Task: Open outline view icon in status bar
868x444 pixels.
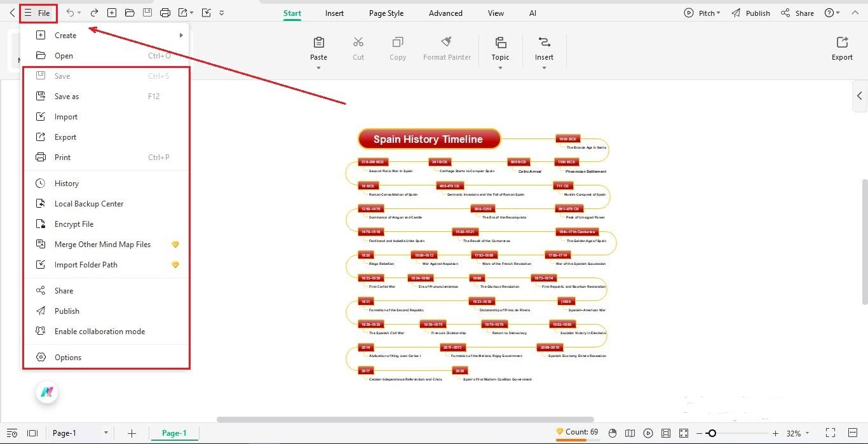Action: tap(13, 433)
